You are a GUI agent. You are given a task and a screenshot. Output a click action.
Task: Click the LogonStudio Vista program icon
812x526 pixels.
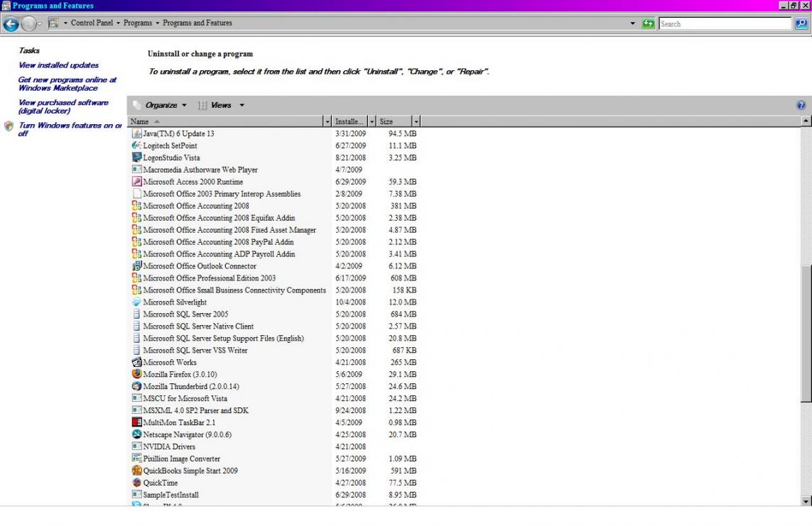pyautogui.click(x=136, y=157)
